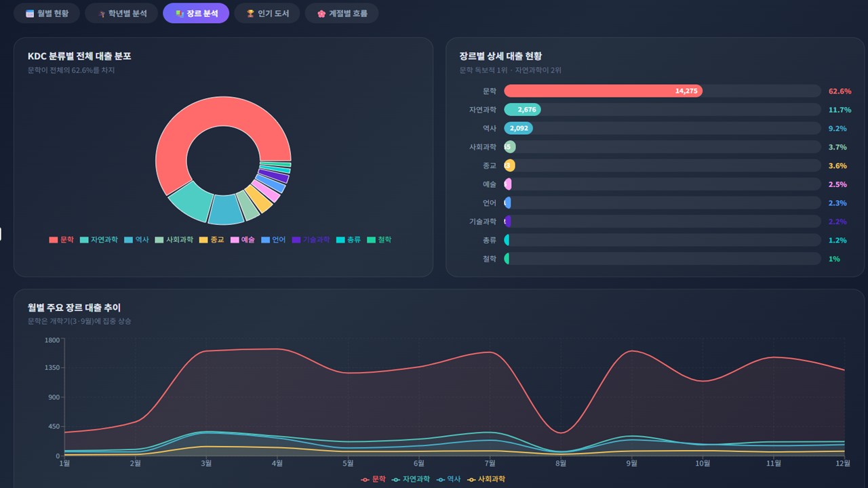Click the trophy icon on 인기 도서
868x488 pixels.
pos(250,14)
